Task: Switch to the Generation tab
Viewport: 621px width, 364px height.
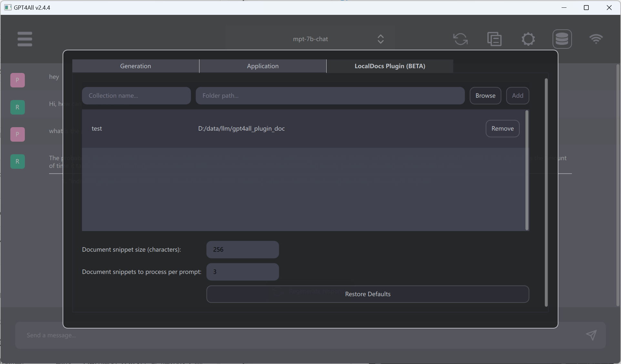Action: tap(136, 66)
